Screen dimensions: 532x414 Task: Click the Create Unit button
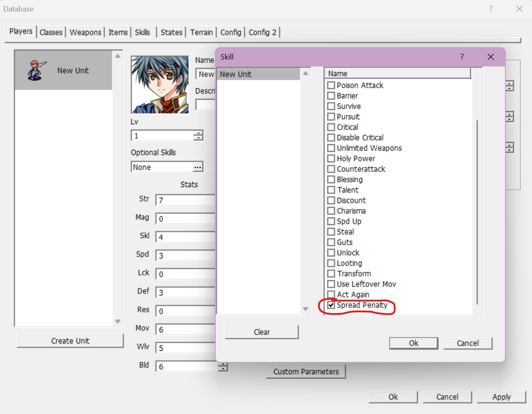click(x=70, y=341)
